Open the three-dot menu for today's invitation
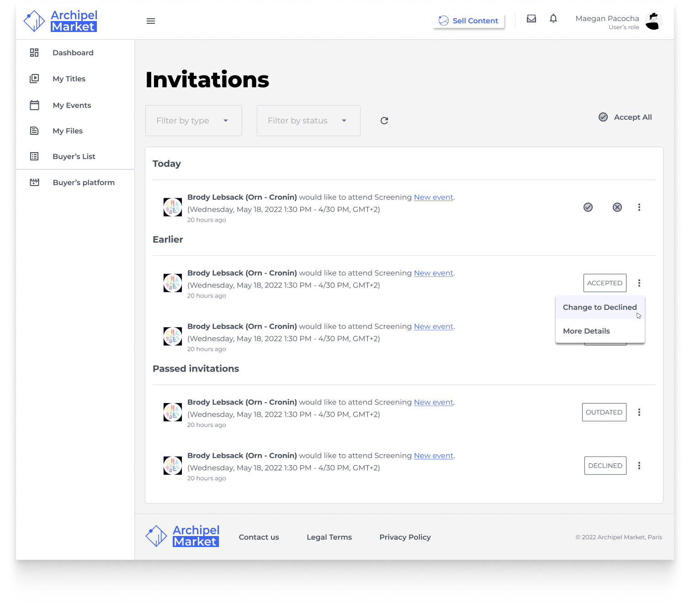690x616 pixels. pos(639,207)
